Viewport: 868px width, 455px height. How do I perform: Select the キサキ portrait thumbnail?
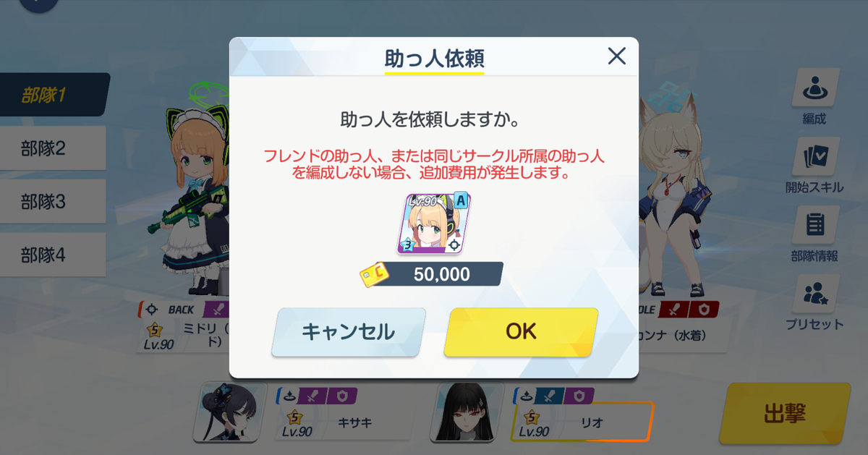[226, 412]
